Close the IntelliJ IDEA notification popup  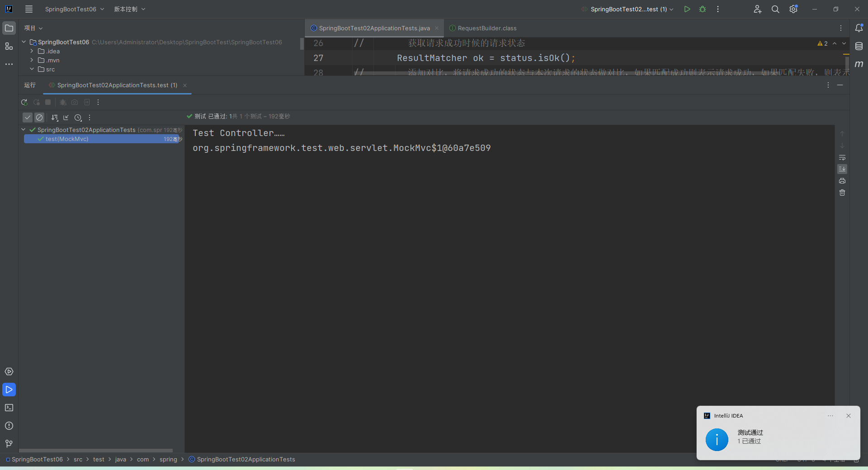849,416
